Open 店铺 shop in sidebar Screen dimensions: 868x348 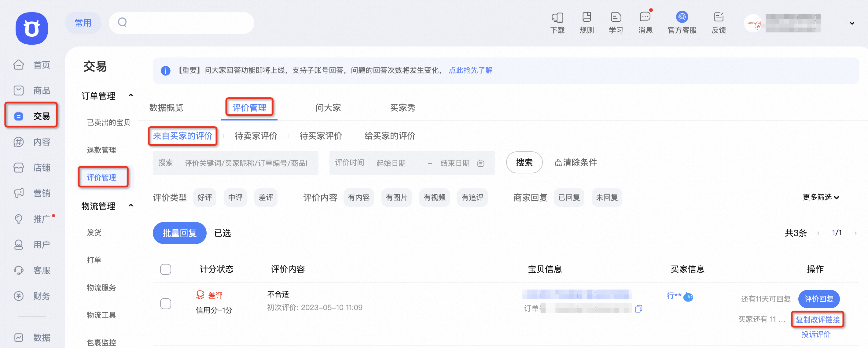(x=32, y=168)
